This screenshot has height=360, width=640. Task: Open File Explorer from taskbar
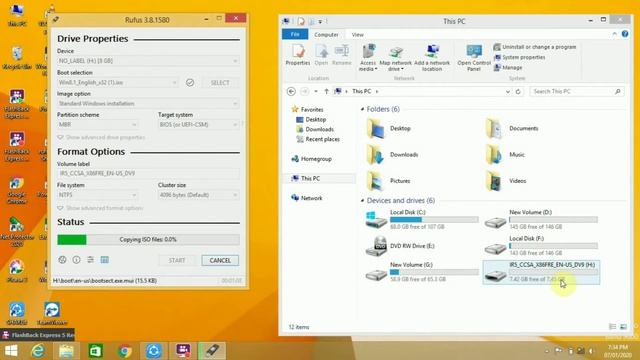(x=66, y=351)
